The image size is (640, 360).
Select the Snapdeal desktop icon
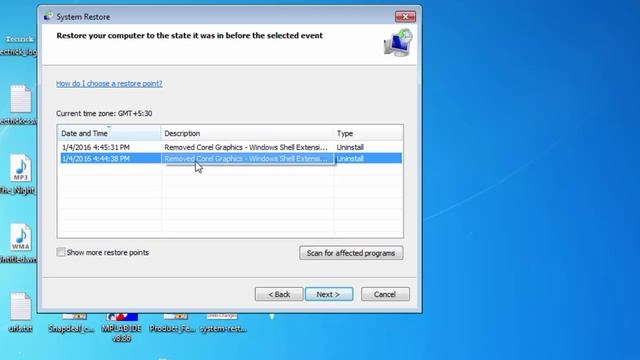point(72,324)
